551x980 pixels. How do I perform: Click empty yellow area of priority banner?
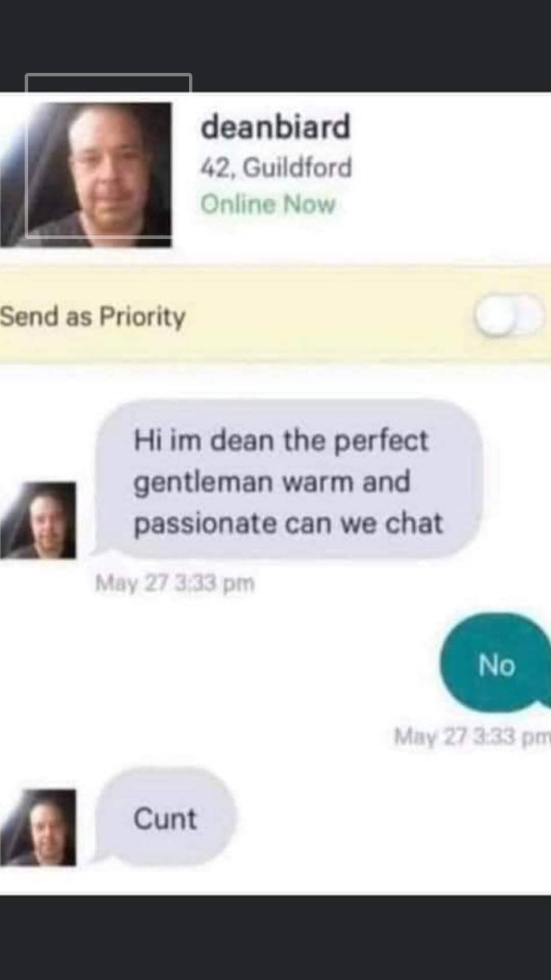click(327, 315)
